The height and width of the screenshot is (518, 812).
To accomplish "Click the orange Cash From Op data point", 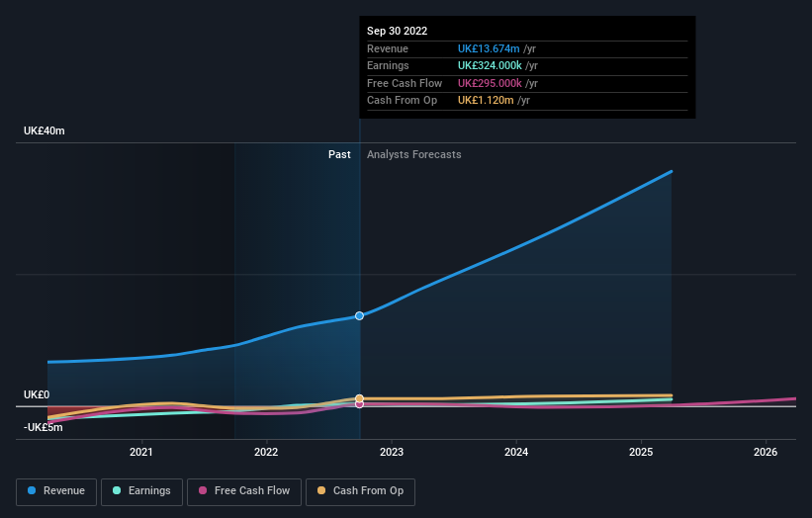I will pos(359,398).
